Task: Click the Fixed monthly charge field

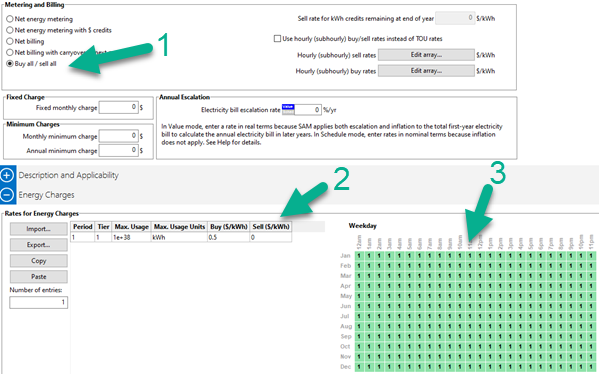Action: 118,107
